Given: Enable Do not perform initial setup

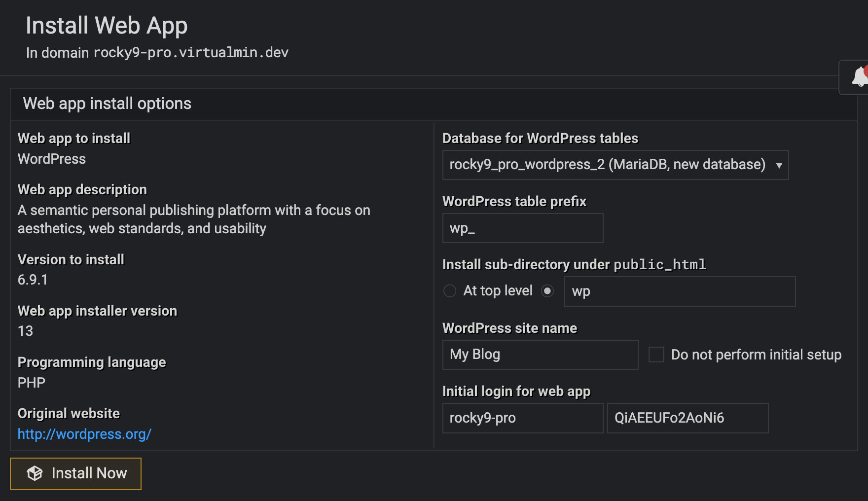Looking at the screenshot, I should (x=656, y=355).
